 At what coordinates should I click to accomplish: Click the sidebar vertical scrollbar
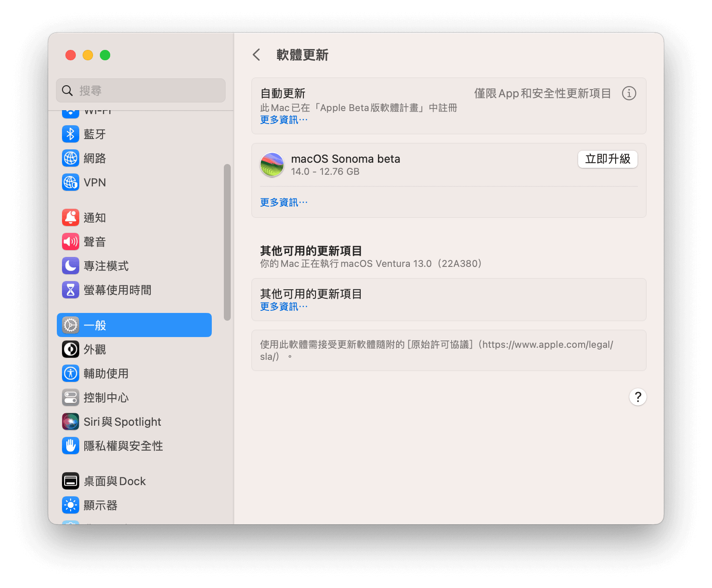[227, 242]
